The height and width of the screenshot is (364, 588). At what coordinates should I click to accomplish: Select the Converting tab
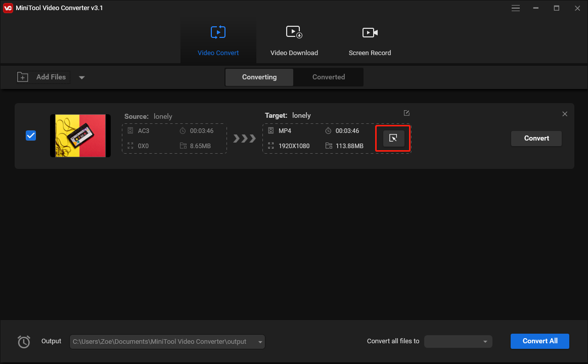coord(259,77)
